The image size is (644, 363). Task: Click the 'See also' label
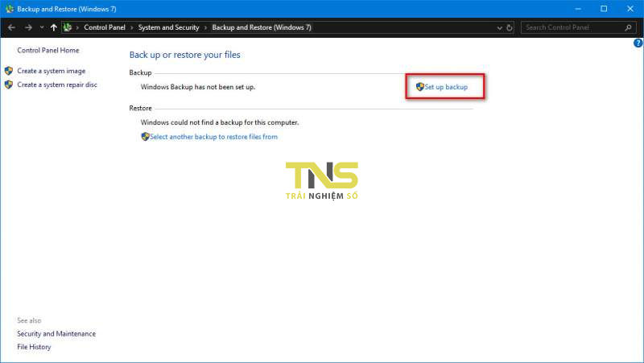point(29,320)
